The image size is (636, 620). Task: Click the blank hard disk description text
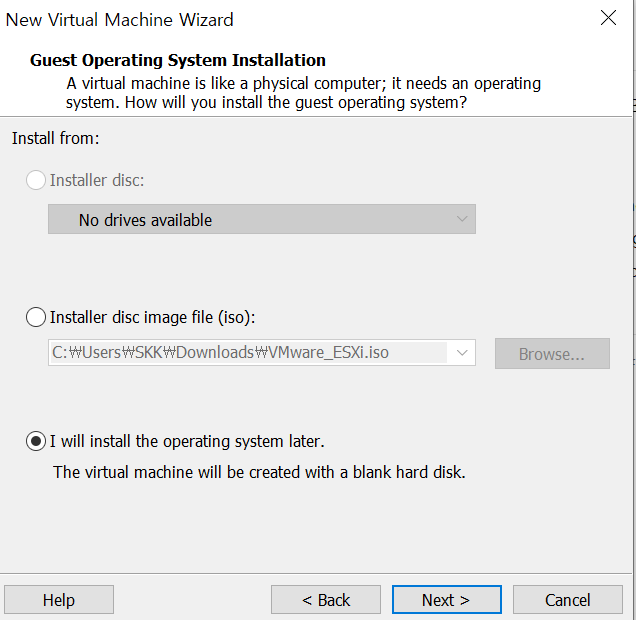coord(259,472)
